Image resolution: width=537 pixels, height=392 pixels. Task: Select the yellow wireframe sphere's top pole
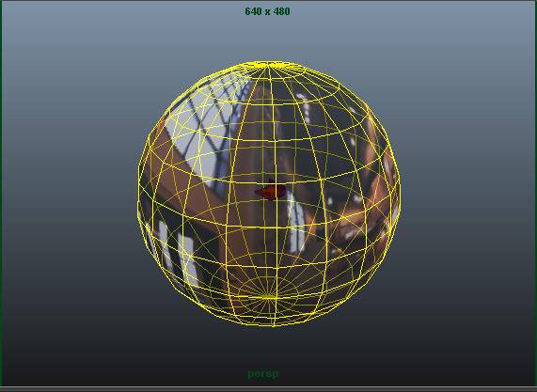click(268, 64)
